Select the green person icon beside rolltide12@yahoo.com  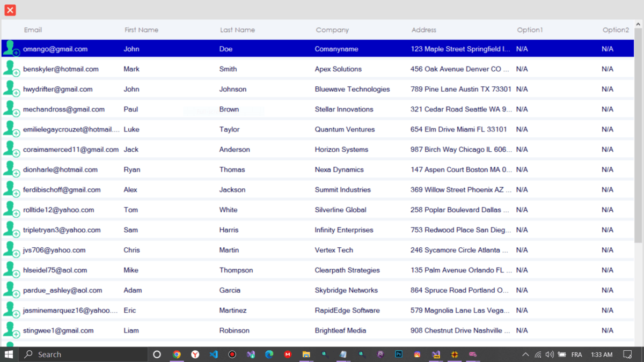coord(11,209)
